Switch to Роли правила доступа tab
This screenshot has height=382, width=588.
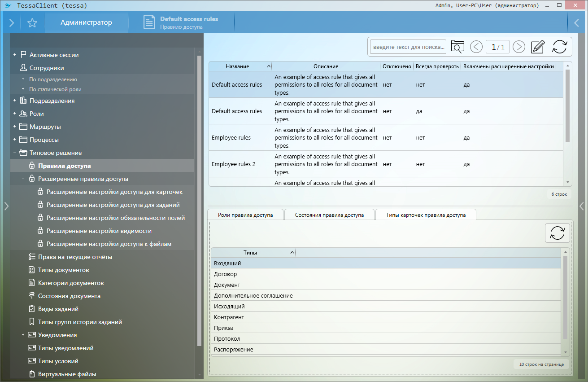tap(245, 215)
